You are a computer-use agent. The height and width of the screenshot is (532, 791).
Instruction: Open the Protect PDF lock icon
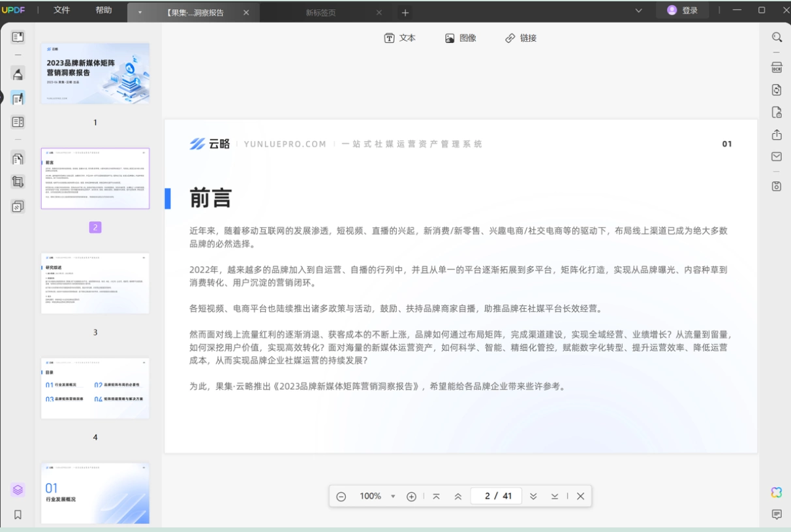(x=777, y=112)
